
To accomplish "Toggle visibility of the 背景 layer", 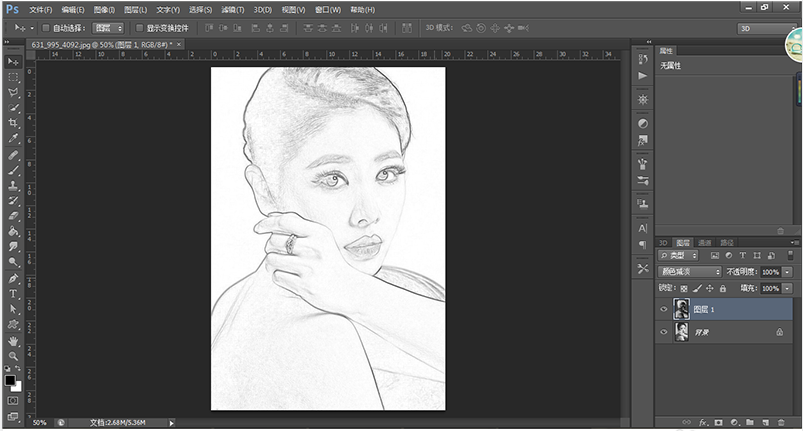I will tap(664, 332).
